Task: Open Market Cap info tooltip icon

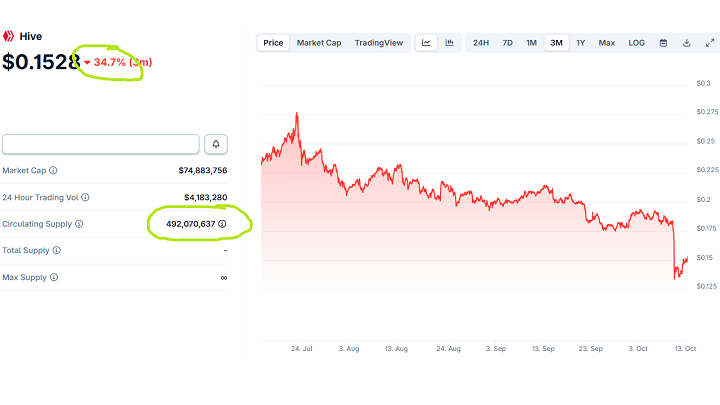Action: pos(54,170)
